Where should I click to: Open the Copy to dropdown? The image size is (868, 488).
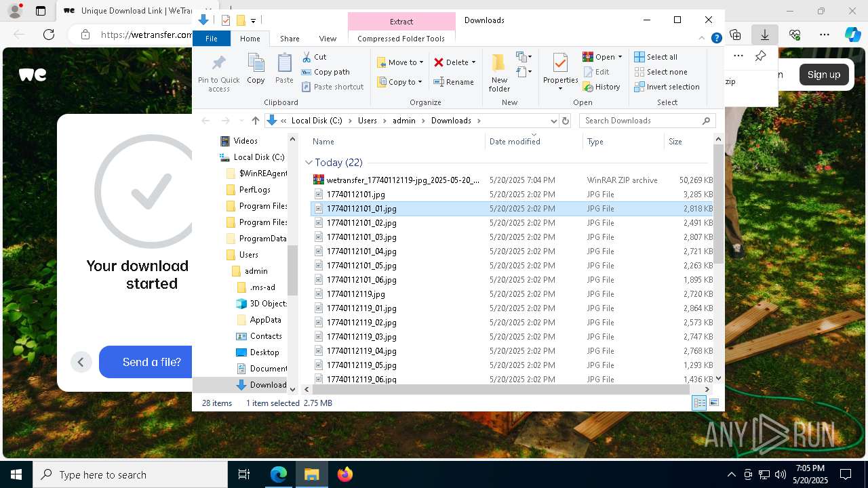[400, 82]
